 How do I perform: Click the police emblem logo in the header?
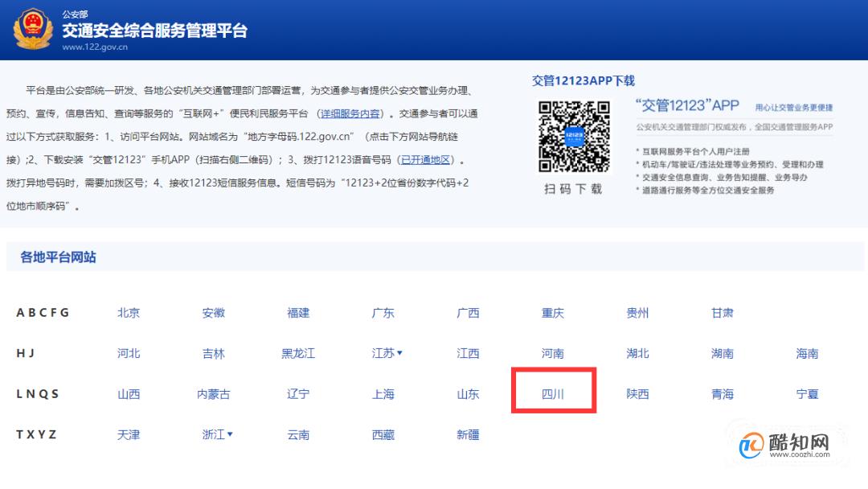coord(33,29)
